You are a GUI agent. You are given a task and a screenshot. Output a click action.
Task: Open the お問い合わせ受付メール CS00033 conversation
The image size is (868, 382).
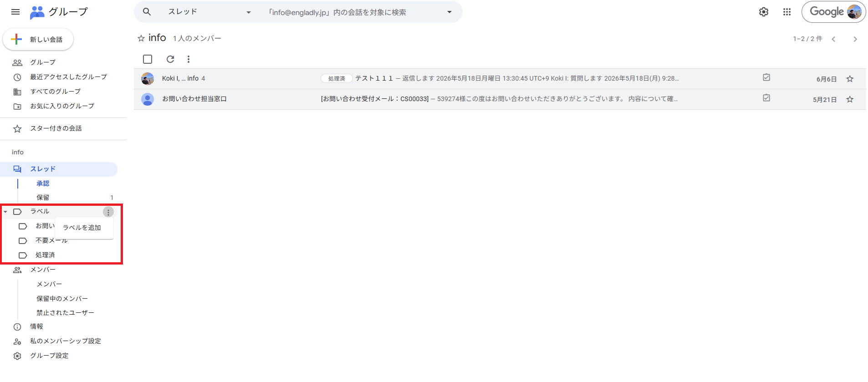[500, 99]
